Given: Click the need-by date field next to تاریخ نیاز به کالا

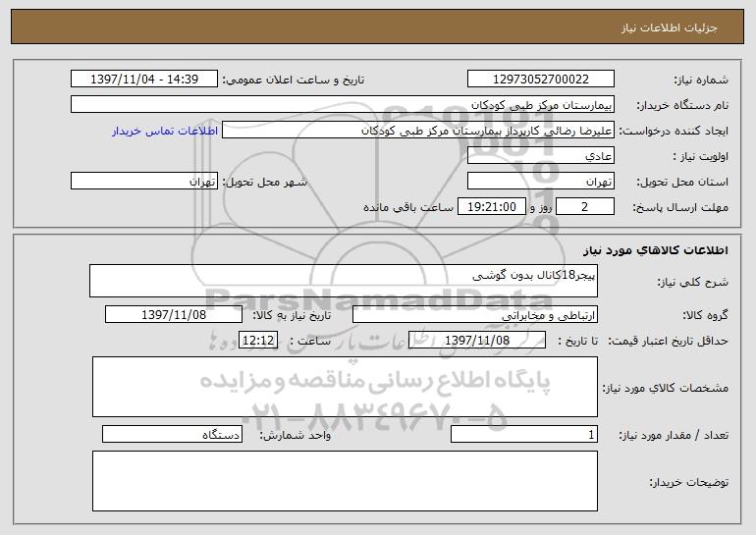Looking at the screenshot, I should 174,315.
